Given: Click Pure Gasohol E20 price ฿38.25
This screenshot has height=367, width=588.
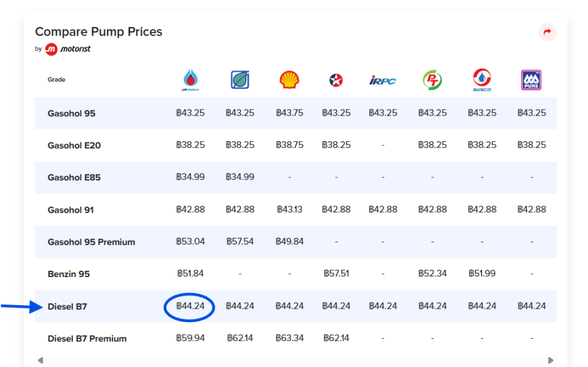Looking at the screenshot, I should (531, 145).
